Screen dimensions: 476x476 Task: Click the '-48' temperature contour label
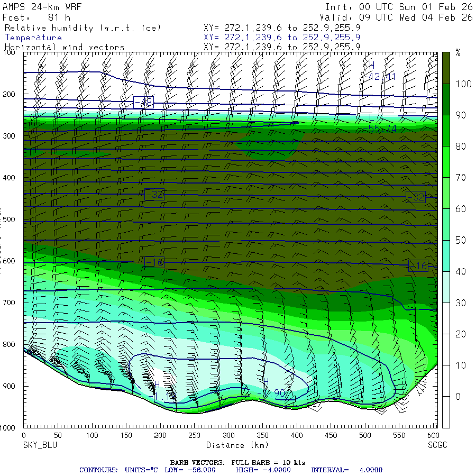coord(143,102)
